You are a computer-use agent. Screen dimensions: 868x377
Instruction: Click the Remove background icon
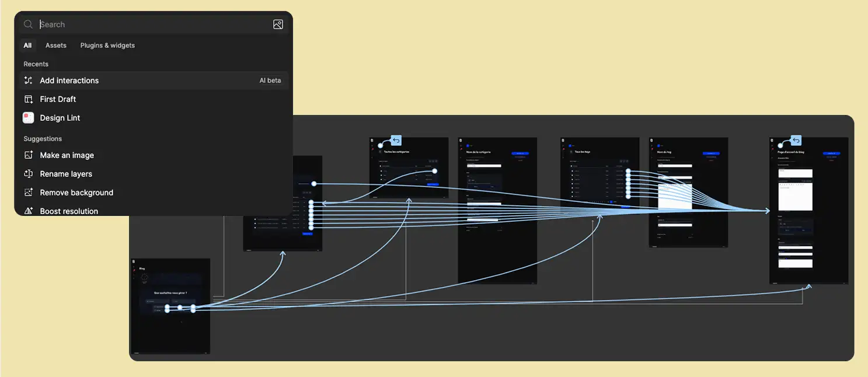coord(28,193)
